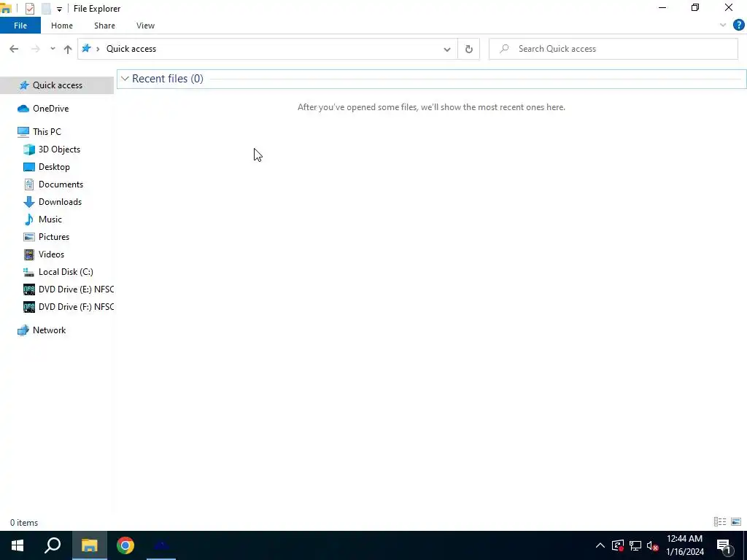Click the muted volume tray icon

pyautogui.click(x=653, y=545)
